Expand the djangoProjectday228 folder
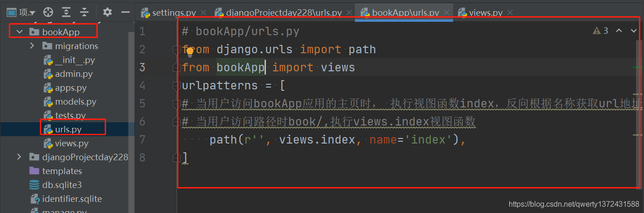644x213 pixels. click(x=19, y=157)
